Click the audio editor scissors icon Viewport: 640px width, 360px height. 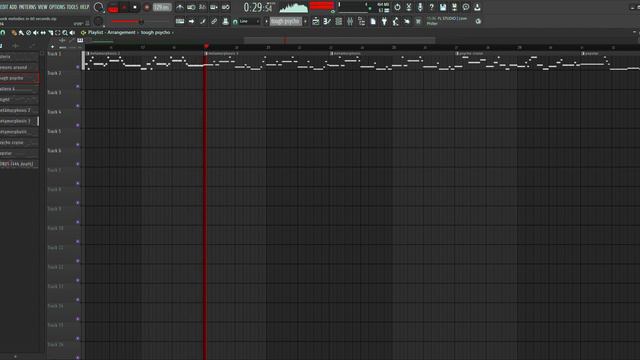pyautogui.click(x=409, y=7)
